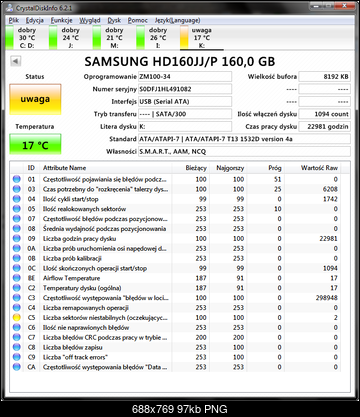The width and height of the screenshot is (360, 417).
Task: Click the Wartość Raw column header
Action: pos(312,168)
